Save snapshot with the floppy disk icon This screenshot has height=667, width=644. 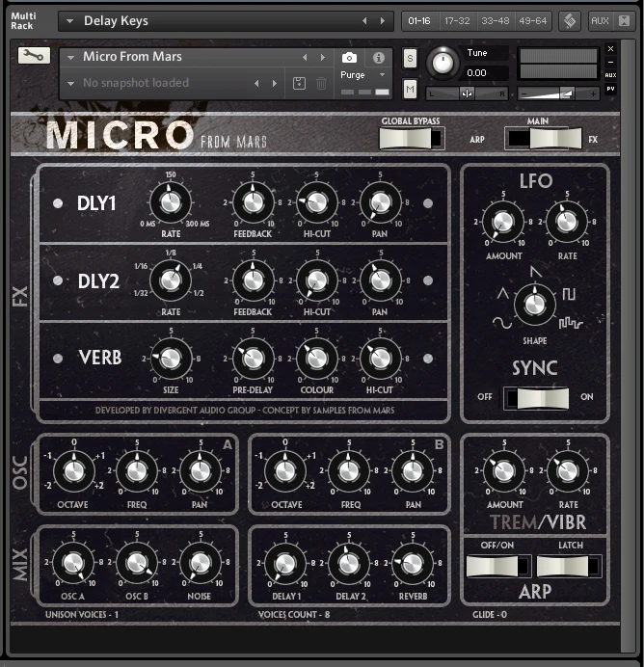click(299, 83)
